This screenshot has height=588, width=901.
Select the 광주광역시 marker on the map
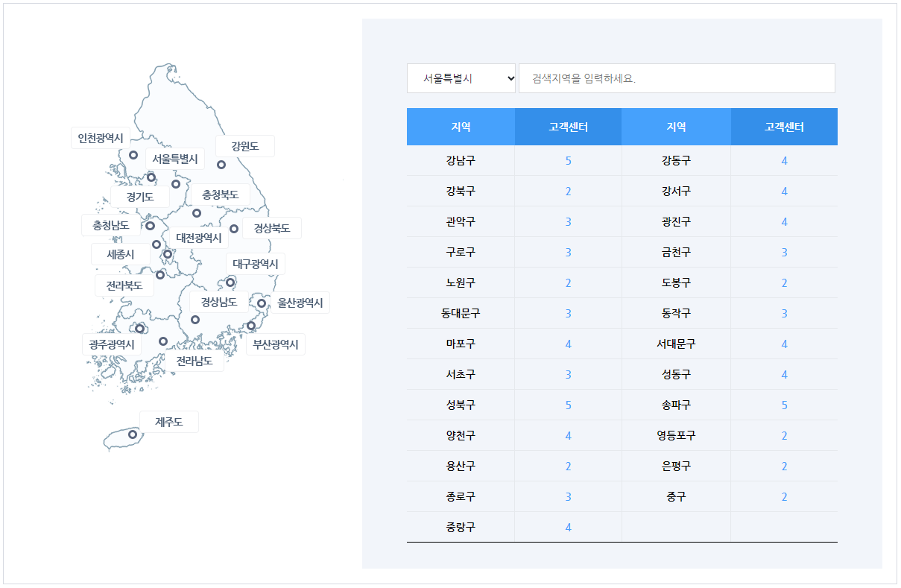tap(140, 329)
